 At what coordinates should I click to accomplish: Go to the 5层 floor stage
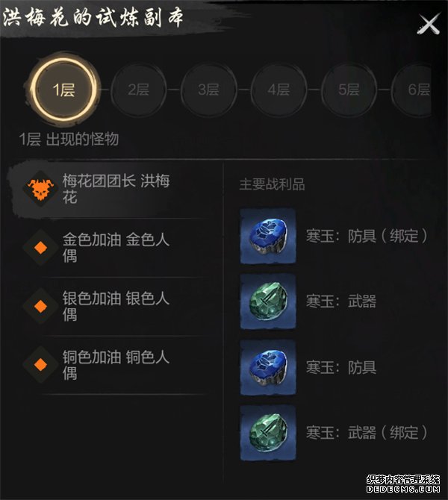tap(349, 90)
